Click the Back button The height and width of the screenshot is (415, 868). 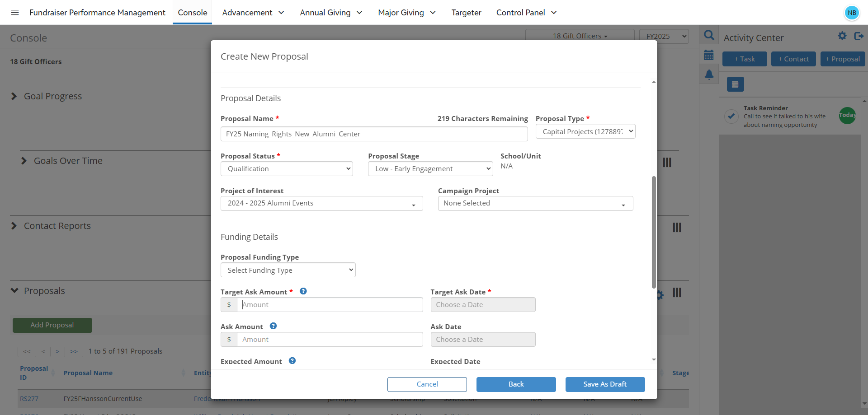(x=516, y=384)
